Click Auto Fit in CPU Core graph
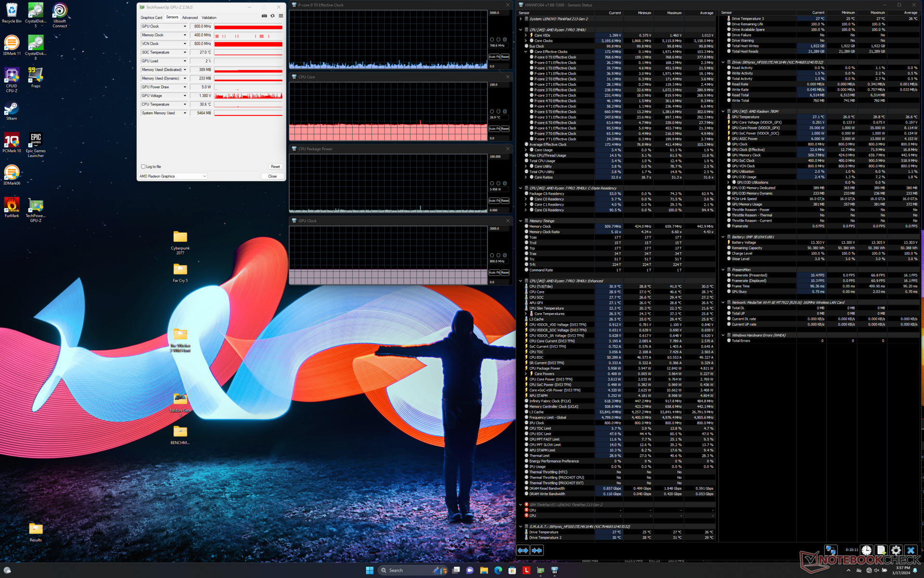Screen dimensions: 924x578 coord(493,129)
